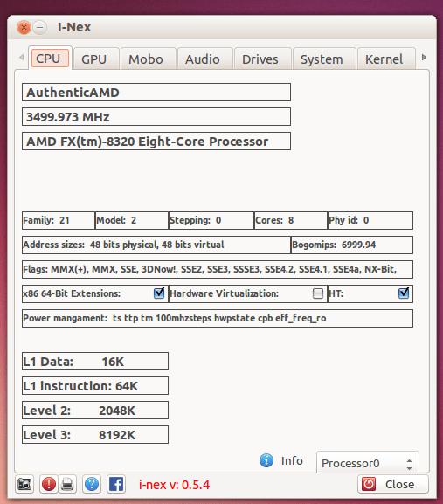Click the red power icon on Close
This screenshot has width=443, height=504.
(369, 484)
